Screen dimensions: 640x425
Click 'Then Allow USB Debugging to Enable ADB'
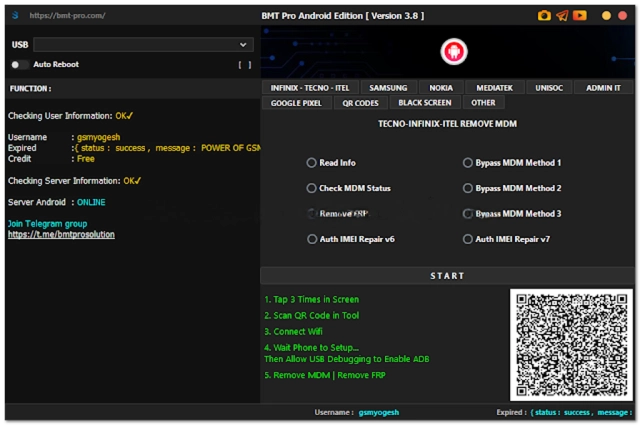[347, 359]
